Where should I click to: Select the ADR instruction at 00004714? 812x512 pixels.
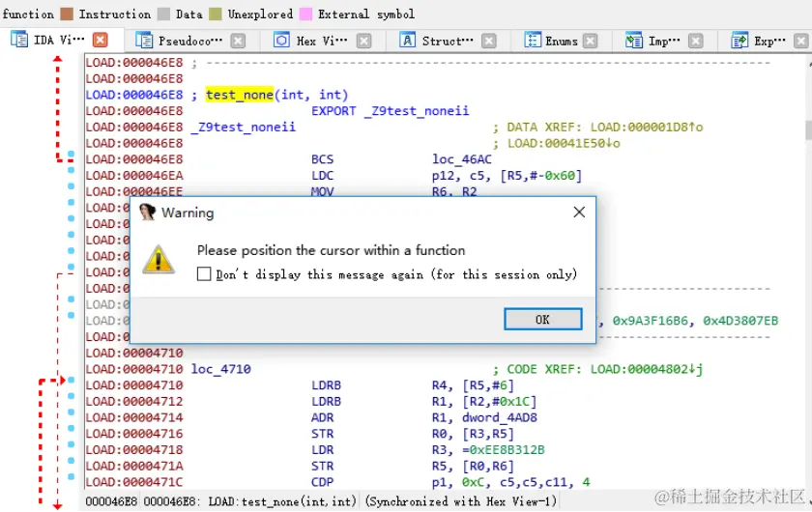point(322,417)
